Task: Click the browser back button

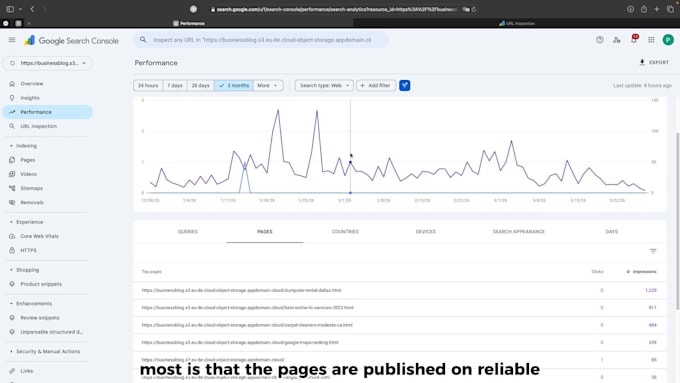Action: coord(32,9)
